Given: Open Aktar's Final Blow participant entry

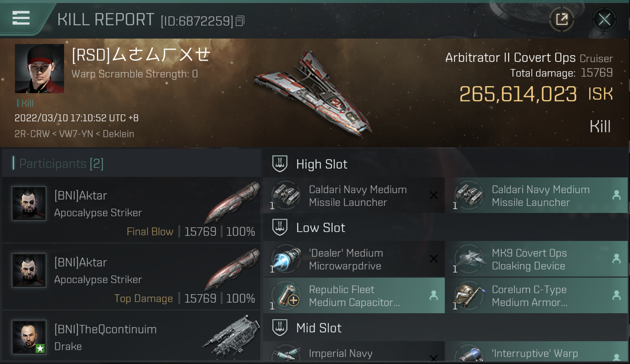Looking at the screenshot, I should click(131, 209).
